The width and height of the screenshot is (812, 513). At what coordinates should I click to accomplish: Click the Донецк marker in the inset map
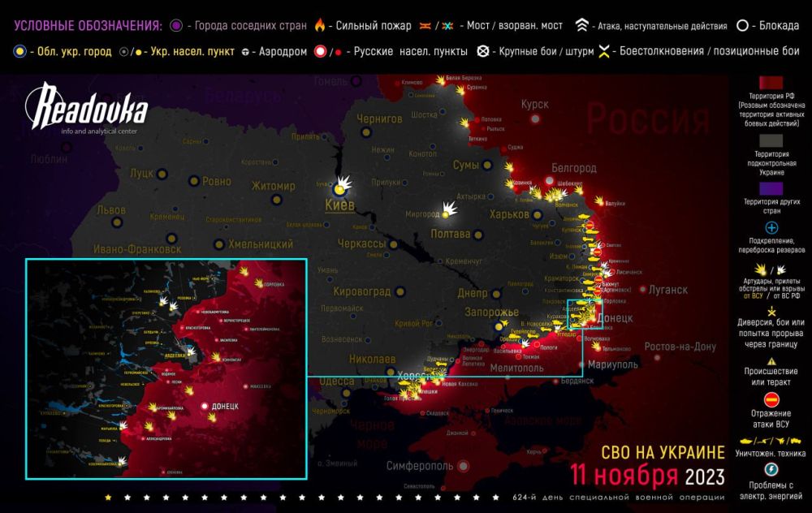point(205,406)
